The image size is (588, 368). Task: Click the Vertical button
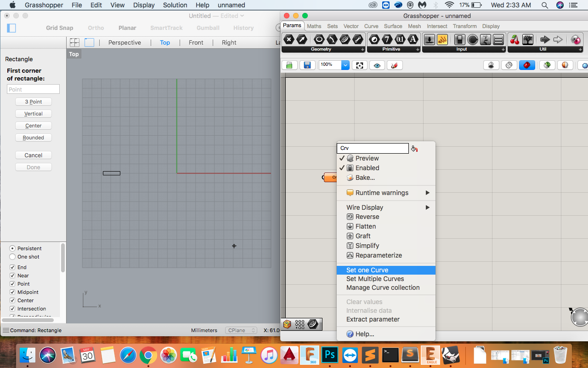34,114
